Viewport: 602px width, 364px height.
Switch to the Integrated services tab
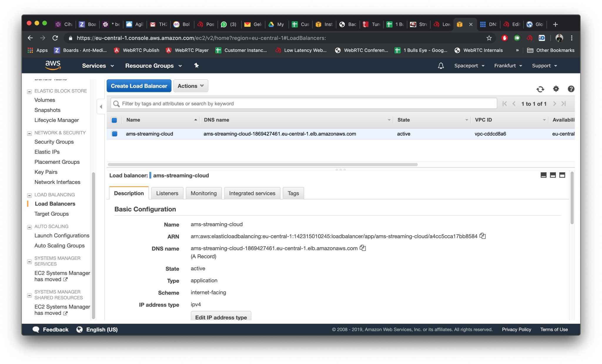click(252, 193)
